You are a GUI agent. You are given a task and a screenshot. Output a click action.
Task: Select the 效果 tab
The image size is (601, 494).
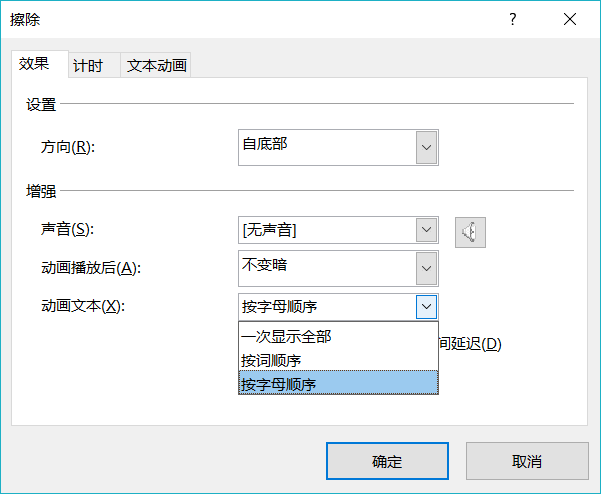pyautogui.click(x=34, y=64)
